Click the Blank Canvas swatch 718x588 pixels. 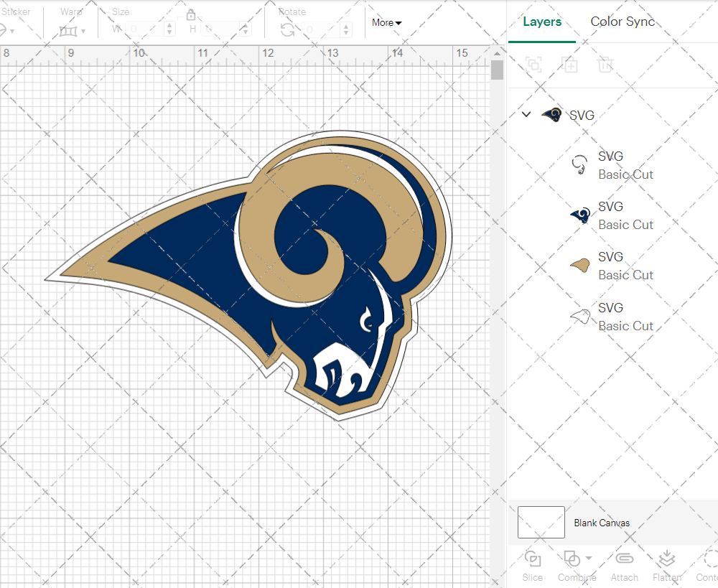[x=541, y=522]
